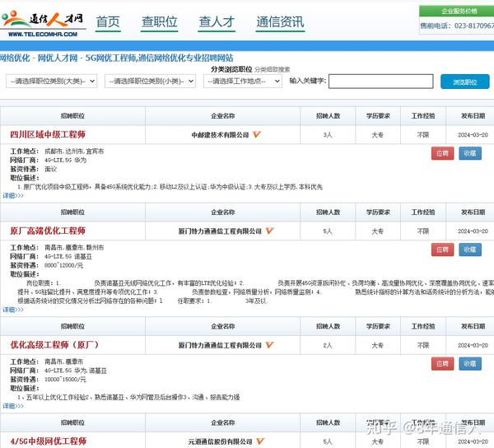Apply (应聘) to 原厂高端优化工程师

(442, 250)
